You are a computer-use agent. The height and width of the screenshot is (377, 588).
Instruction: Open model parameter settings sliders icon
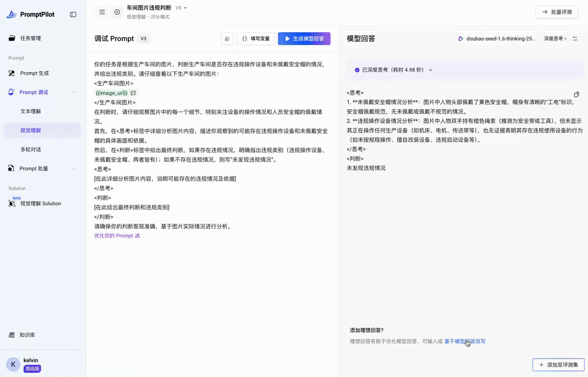[x=575, y=39]
